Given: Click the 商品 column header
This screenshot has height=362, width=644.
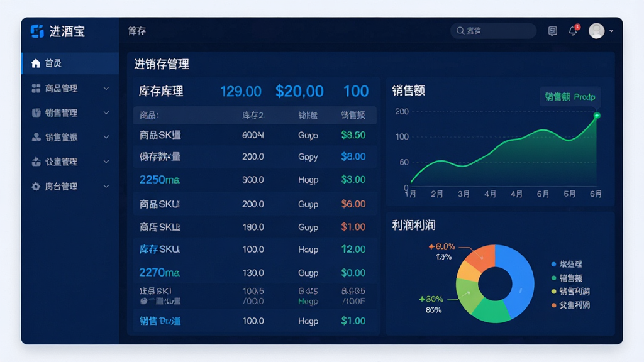Looking at the screenshot, I should [149, 116].
